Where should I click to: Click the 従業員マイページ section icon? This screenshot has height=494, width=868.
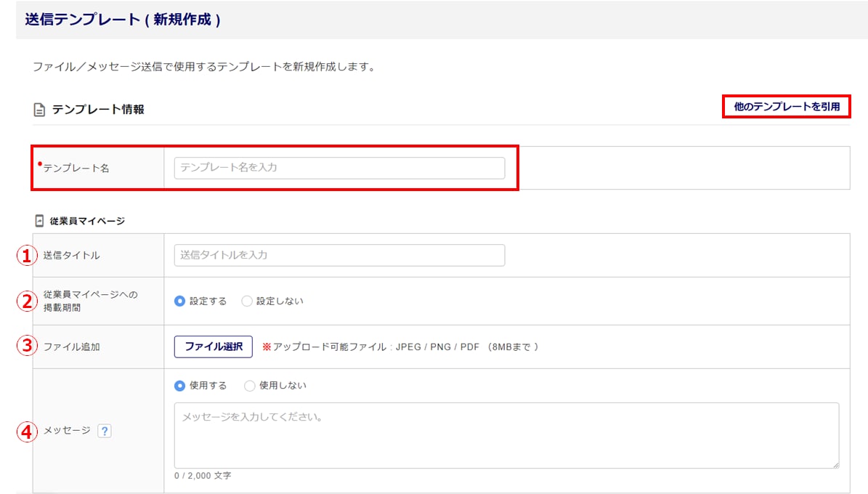(39, 220)
